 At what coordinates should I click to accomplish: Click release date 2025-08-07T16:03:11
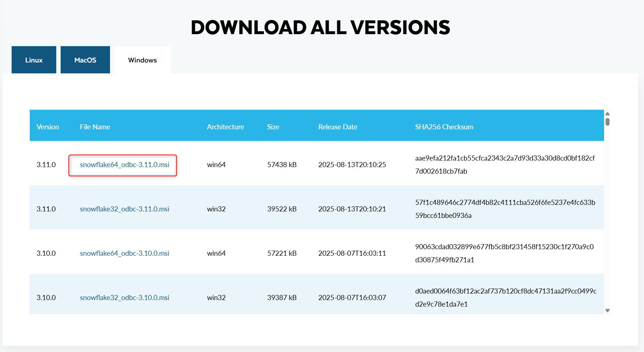coord(352,253)
